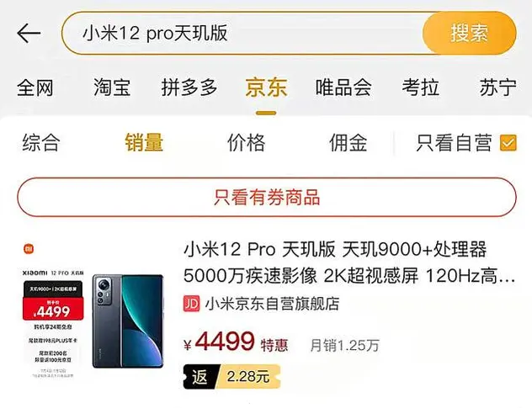This screenshot has width=532, height=408.
Task: Toggle the 只看有券商品 filter
Action: [267, 197]
